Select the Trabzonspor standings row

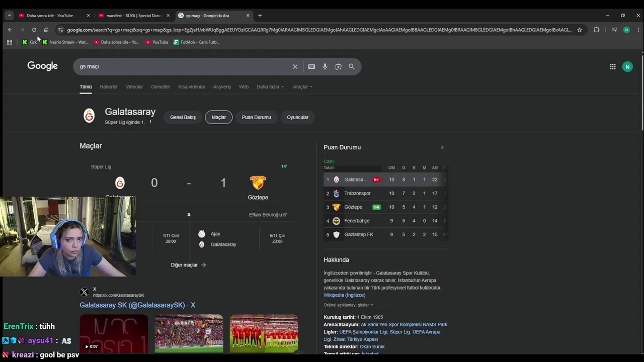[385, 193]
